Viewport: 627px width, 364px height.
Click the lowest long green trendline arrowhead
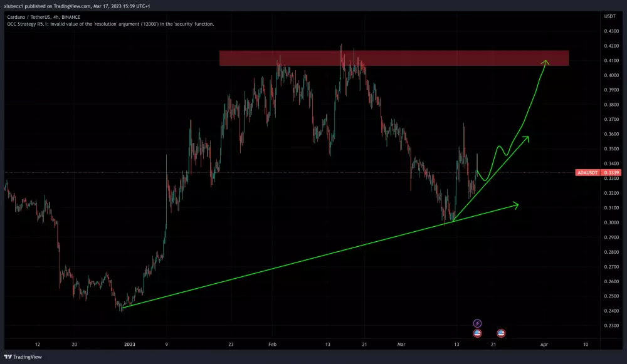coord(517,204)
